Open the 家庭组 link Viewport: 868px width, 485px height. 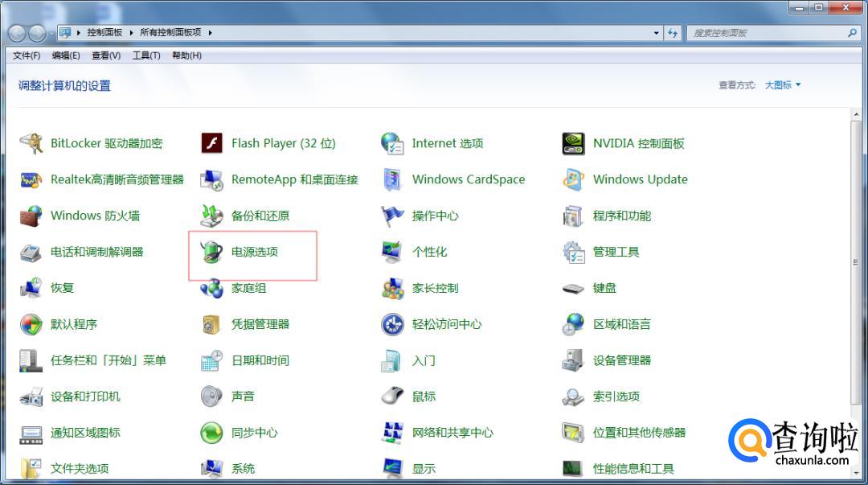pos(249,288)
